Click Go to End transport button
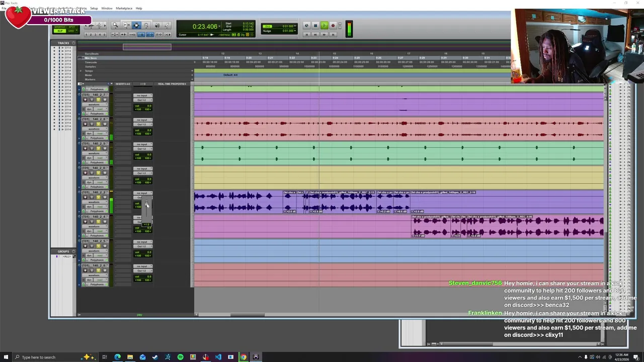 point(333,35)
